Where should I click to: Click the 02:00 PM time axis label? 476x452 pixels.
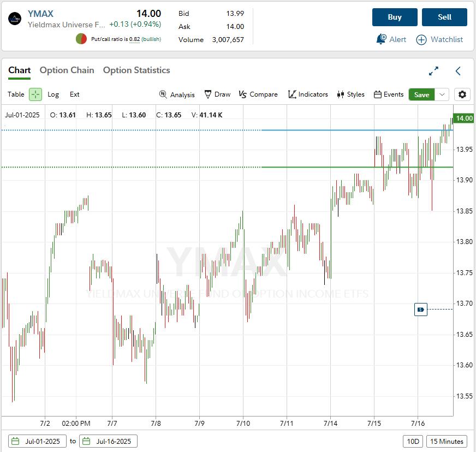tap(76, 423)
